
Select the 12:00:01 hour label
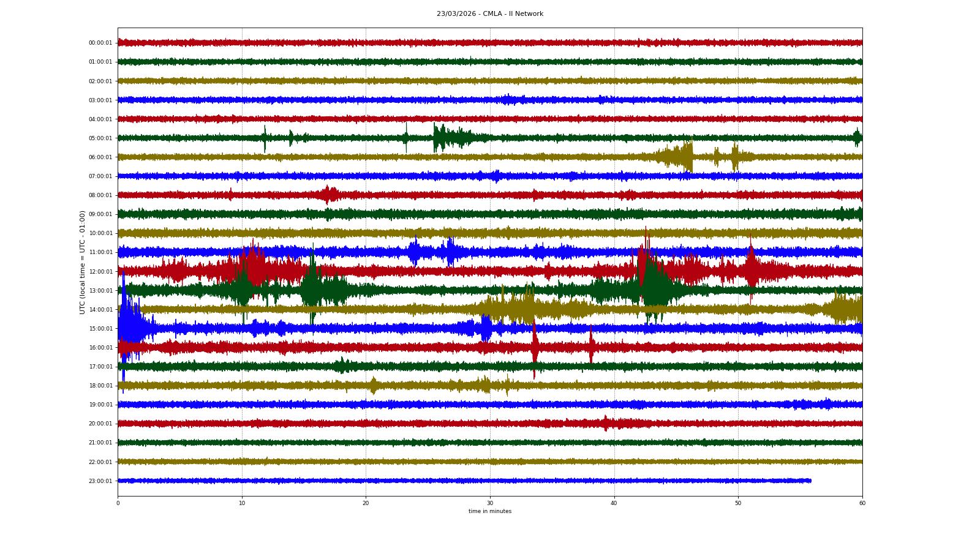pos(100,272)
